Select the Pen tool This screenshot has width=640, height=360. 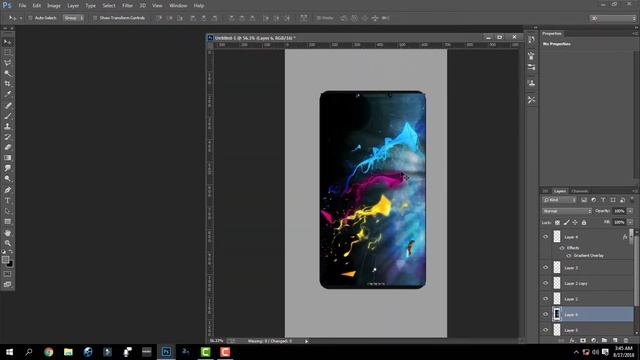coord(7,190)
